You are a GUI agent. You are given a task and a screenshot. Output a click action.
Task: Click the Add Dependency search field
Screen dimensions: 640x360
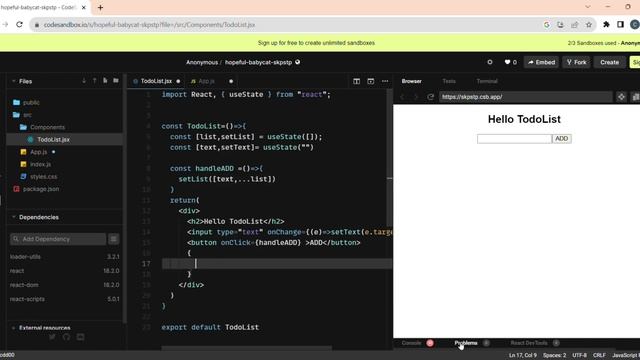tap(58, 239)
